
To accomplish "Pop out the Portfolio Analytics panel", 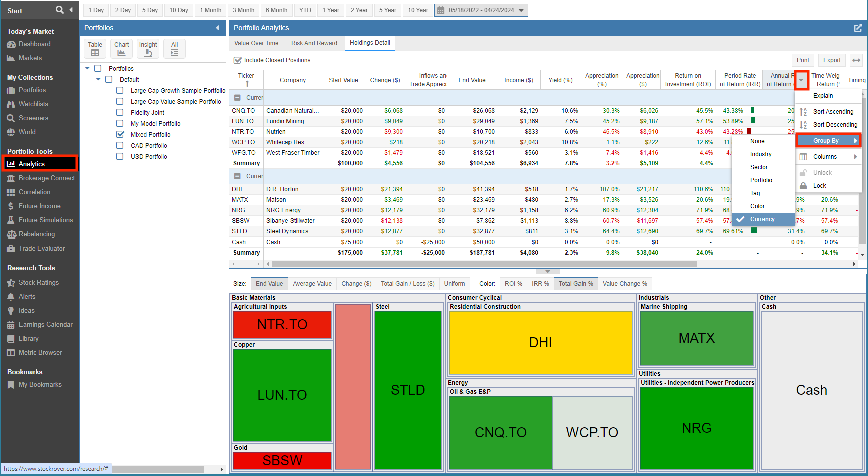I will (858, 28).
